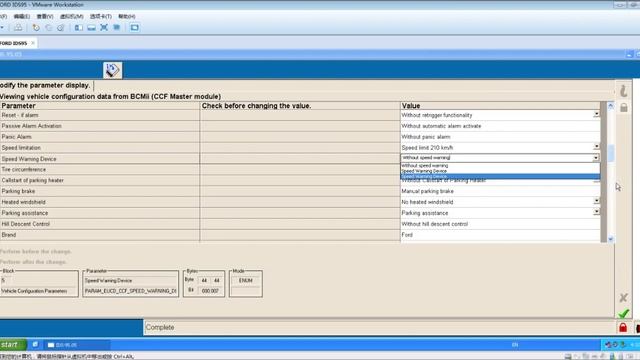
Task: Click the 'Vehicle Configuration Parameters' block field
Action: coord(39,291)
